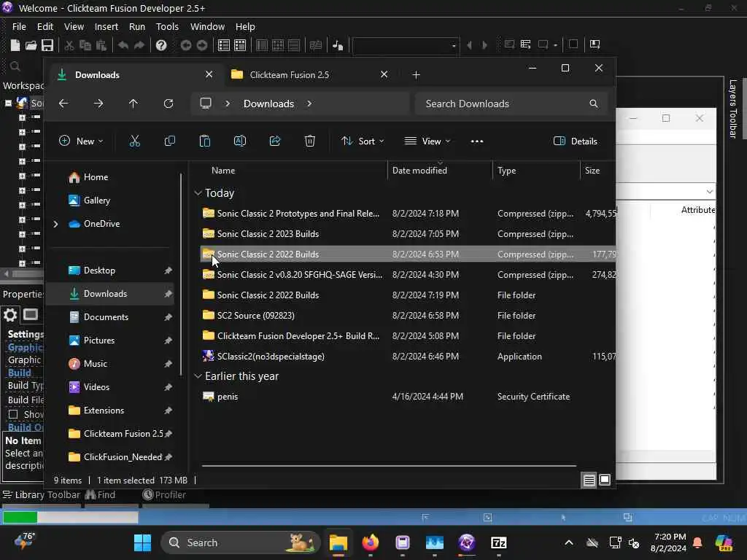Click Save disk icon in Fusion toolbar
The image size is (747, 560).
(x=47, y=45)
